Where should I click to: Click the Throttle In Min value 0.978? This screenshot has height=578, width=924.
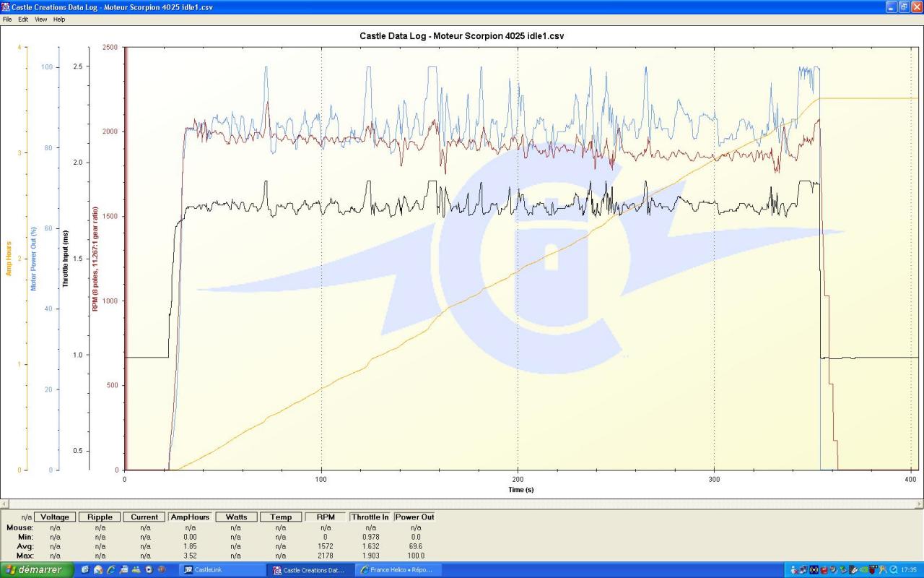[370, 537]
